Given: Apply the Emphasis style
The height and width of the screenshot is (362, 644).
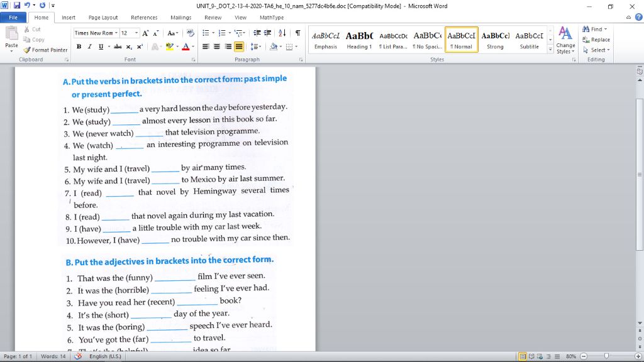Looking at the screenshot, I should [x=326, y=40].
